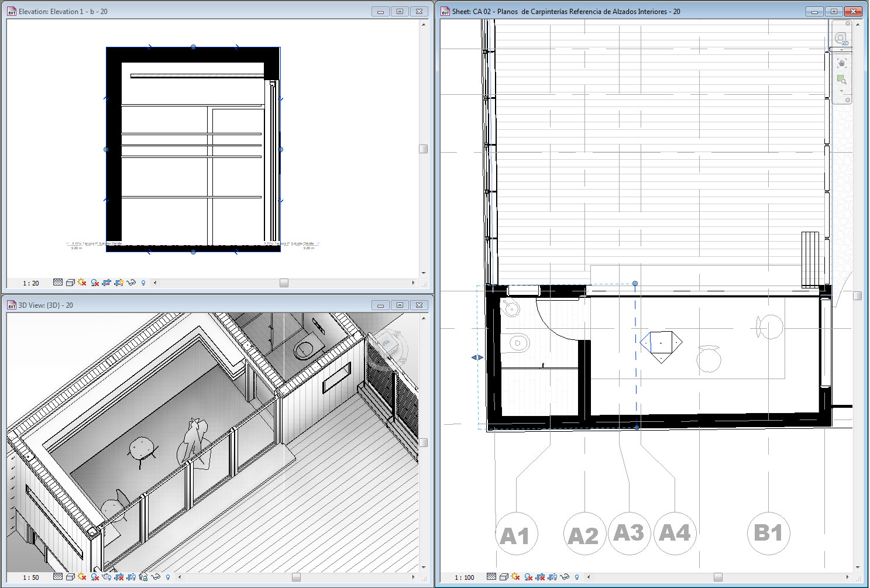This screenshot has width=870, height=588.
Task: Toggle Crop View in the Elevation view
Action: point(106,283)
